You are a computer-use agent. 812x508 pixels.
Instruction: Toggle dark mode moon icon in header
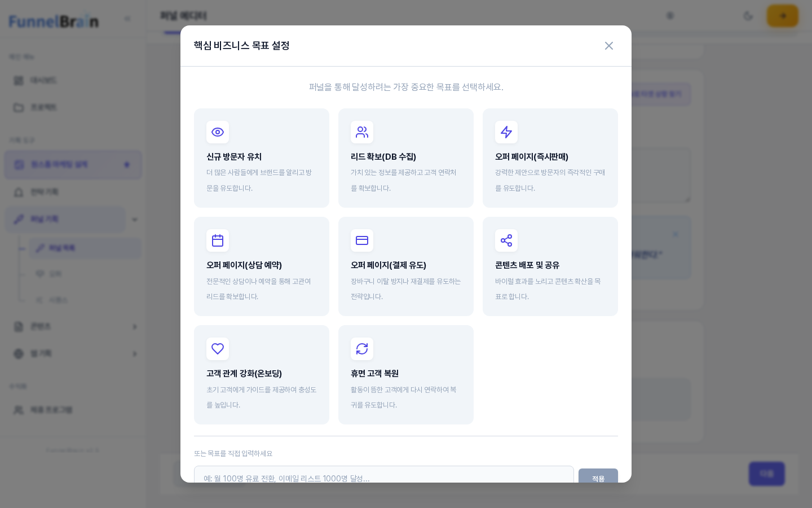coord(748,16)
